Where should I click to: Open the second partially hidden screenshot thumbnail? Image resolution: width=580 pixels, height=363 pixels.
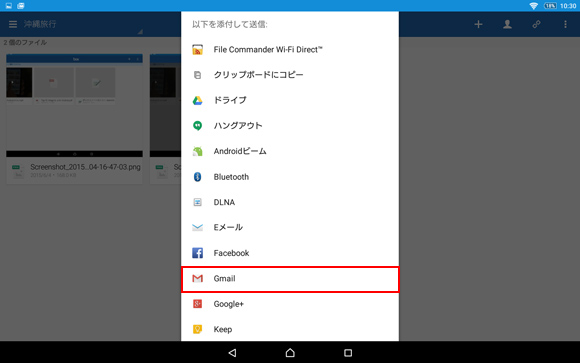165,105
